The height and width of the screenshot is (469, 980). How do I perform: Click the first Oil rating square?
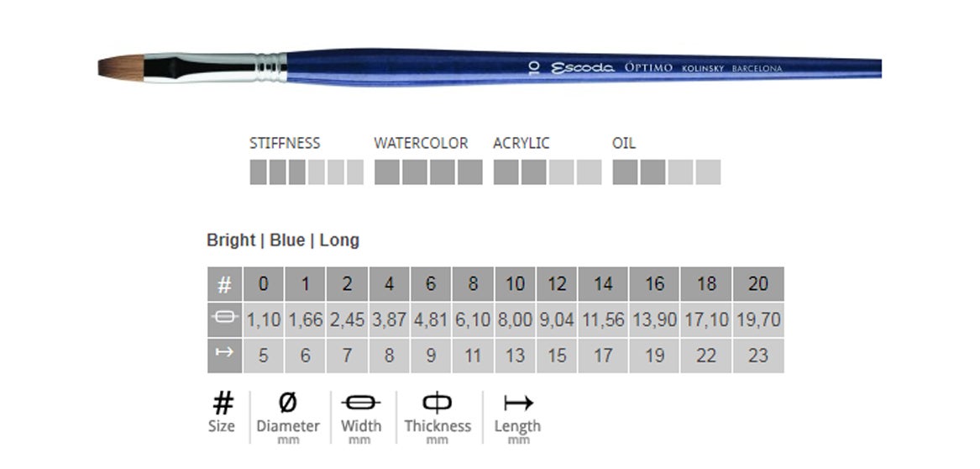point(625,172)
